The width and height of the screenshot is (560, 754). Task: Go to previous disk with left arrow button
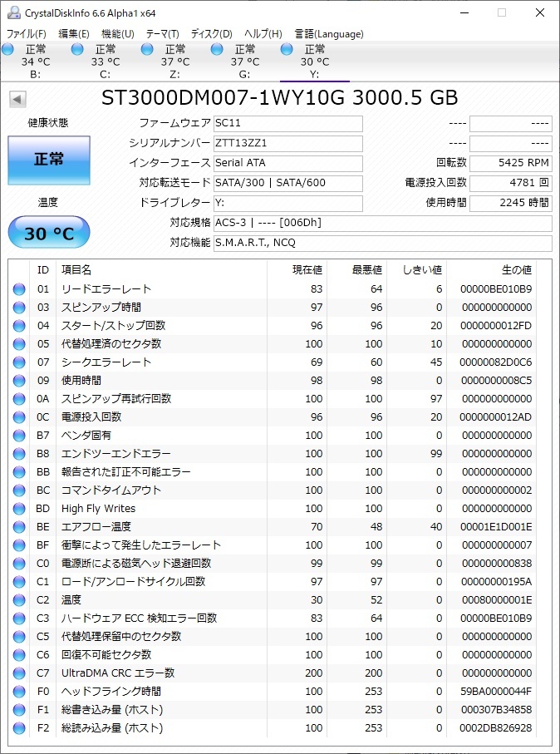pos(17,100)
